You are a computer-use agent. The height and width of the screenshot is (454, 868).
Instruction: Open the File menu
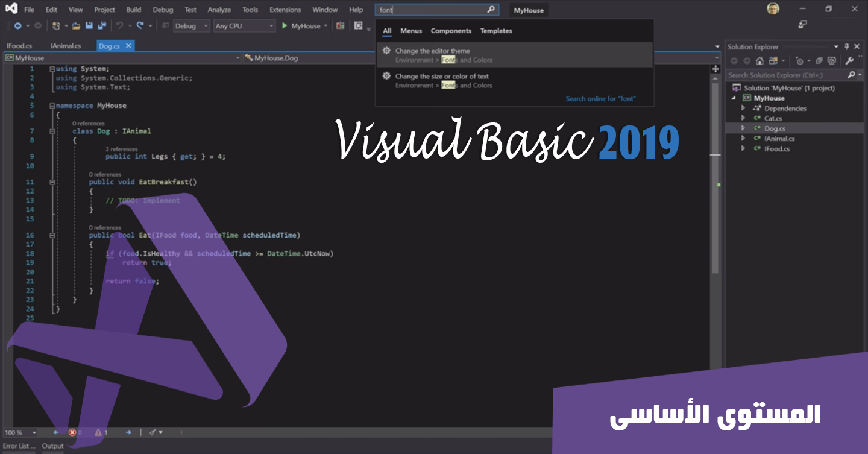29,10
